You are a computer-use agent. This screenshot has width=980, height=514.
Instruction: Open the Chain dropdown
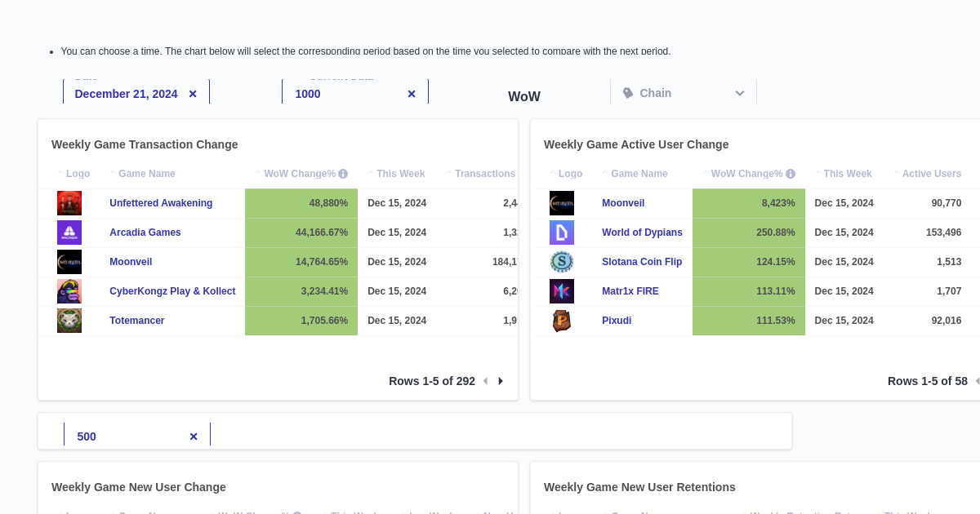pyautogui.click(x=739, y=93)
